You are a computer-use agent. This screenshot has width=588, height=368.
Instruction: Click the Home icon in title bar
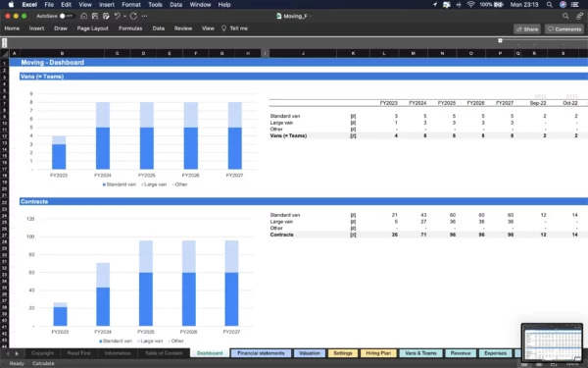(x=84, y=16)
